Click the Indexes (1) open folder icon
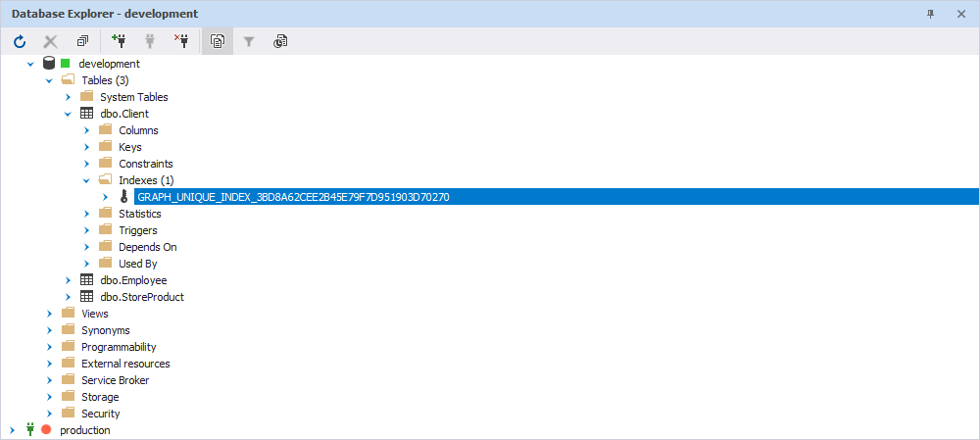Viewport: 980px width, 440px height. coord(105,180)
